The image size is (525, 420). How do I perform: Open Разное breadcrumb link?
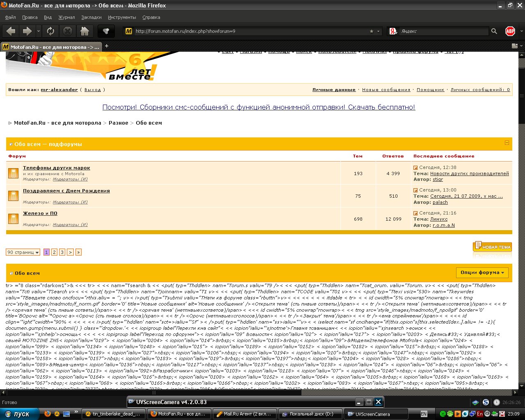click(119, 123)
